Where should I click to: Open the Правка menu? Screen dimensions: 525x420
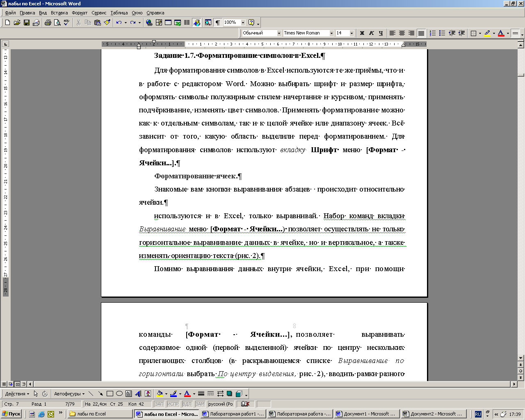27,13
